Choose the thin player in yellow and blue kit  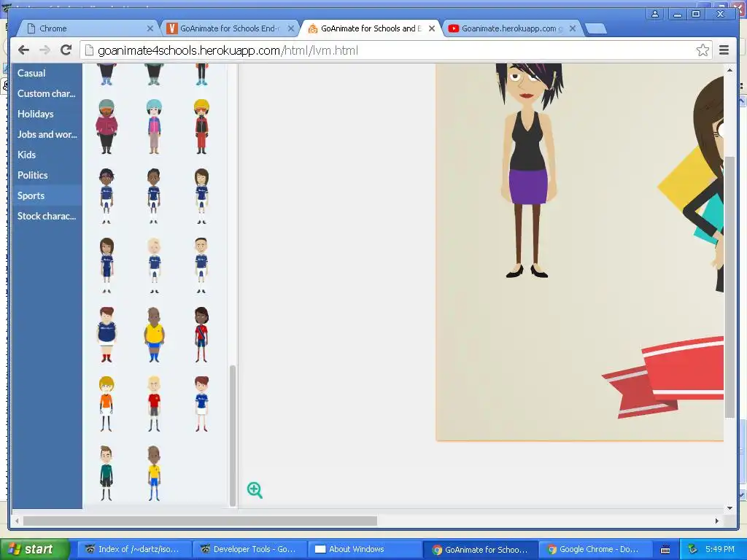(154, 473)
